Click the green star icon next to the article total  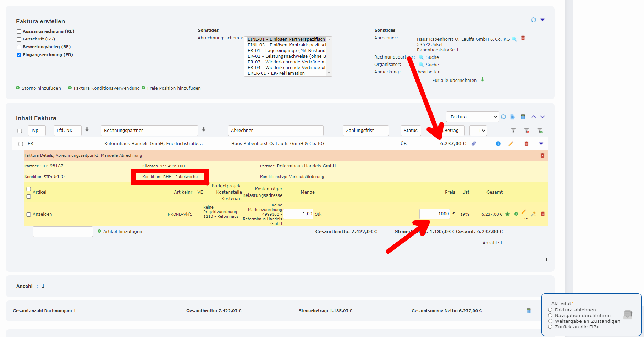point(507,214)
